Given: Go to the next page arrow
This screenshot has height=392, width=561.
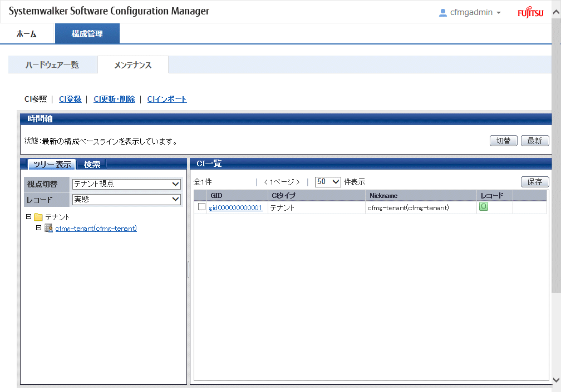Looking at the screenshot, I should pos(298,182).
